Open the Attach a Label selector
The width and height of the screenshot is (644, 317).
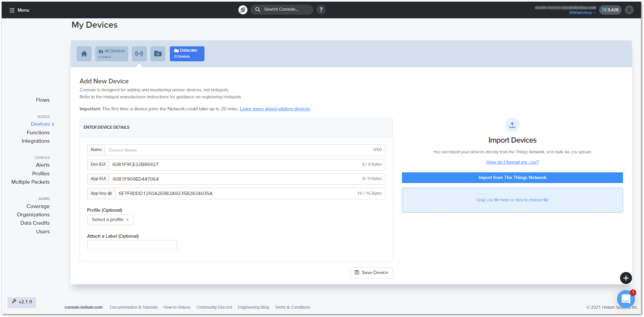tap(132, 245)
